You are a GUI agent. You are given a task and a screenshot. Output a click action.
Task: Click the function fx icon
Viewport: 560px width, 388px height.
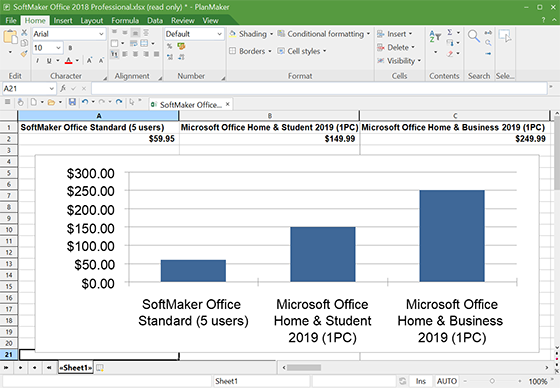(63, 88)
